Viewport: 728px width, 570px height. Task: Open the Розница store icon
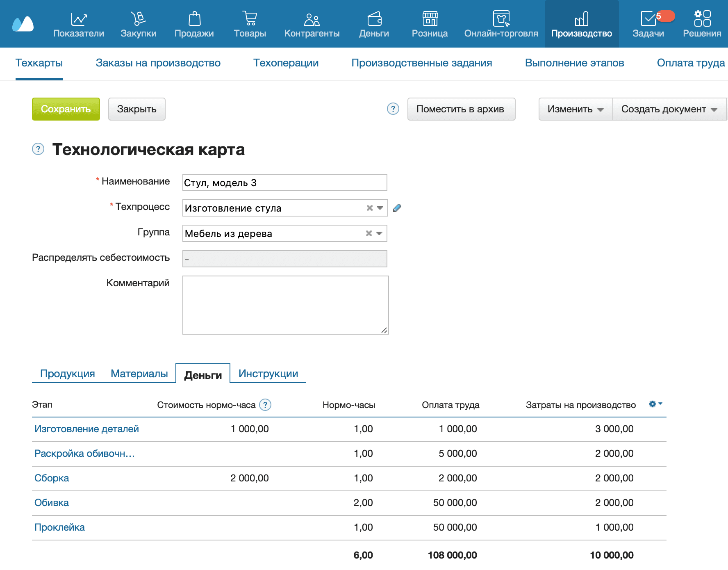coord(430,19)
